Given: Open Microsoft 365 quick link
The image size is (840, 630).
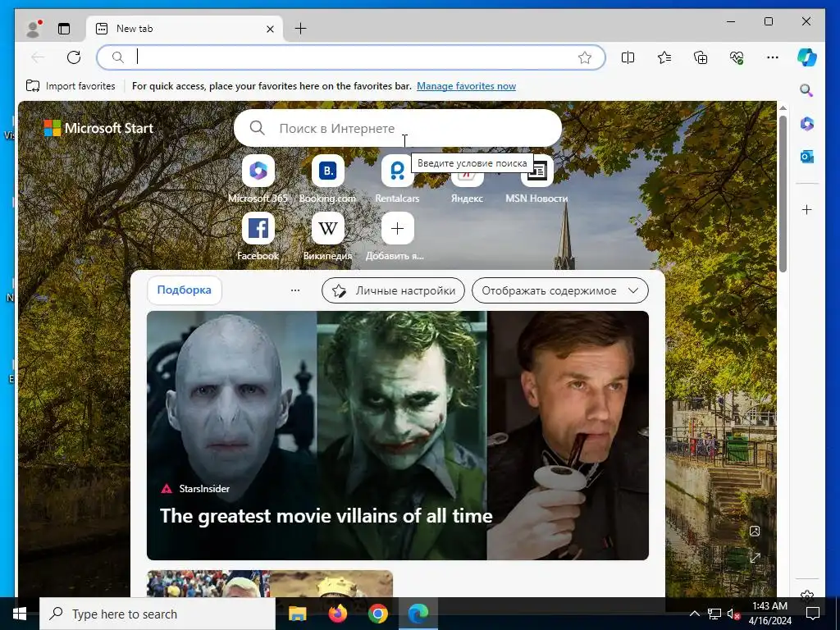Looking at the screenshot, I should click(258, 180).
